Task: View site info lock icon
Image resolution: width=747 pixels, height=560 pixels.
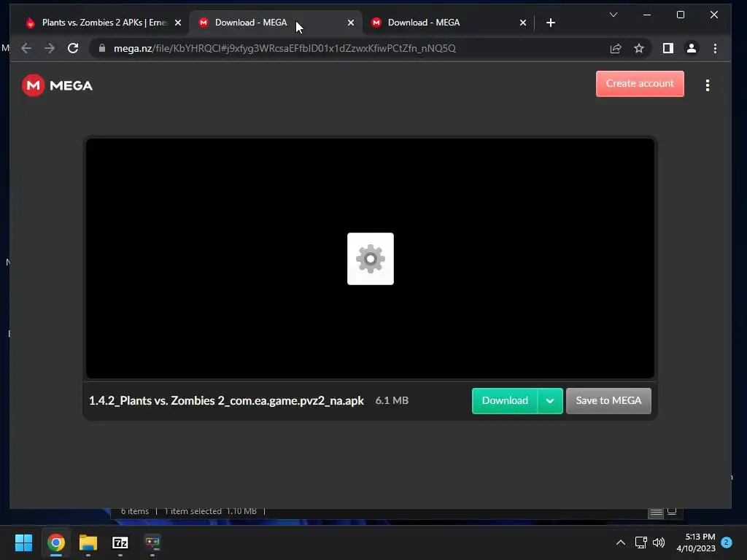Action: click(101, 48)
